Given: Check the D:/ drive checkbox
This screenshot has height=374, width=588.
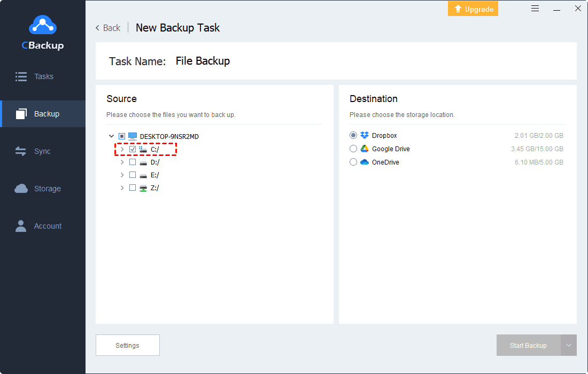Looking at the screenshot, I should click(133, 162).
